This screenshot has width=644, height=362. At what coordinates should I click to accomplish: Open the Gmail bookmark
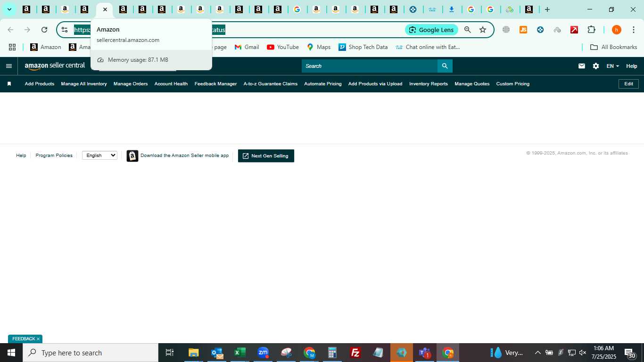(x=247, y=47)
